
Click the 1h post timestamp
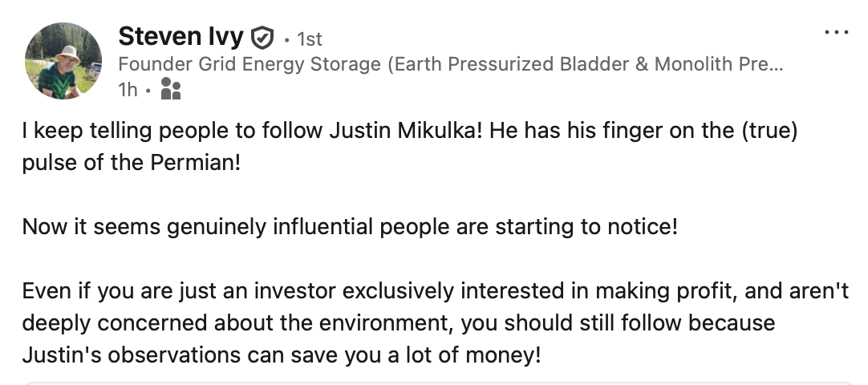pos(127,89)
